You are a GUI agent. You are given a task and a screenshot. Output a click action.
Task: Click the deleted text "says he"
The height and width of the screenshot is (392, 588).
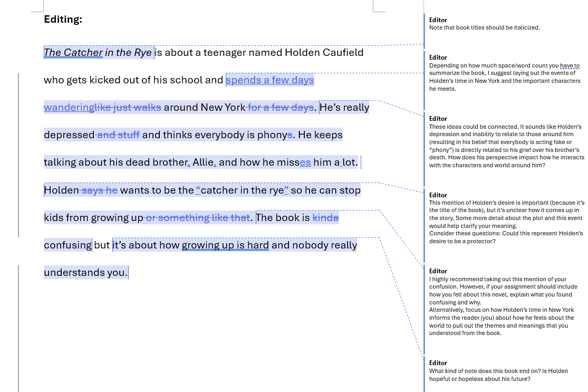pyautogui.click(x=99, y=190)
